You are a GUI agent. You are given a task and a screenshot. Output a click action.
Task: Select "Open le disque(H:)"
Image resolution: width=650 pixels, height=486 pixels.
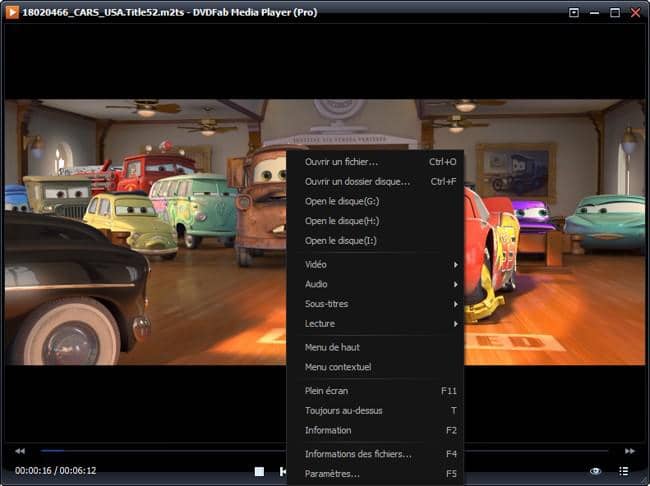[375, 221]
